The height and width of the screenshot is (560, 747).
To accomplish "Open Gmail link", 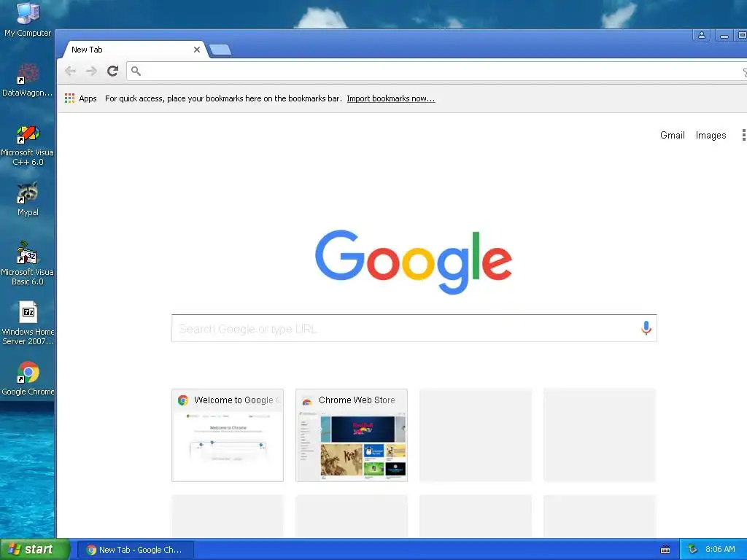I will (x=672, y=135).
